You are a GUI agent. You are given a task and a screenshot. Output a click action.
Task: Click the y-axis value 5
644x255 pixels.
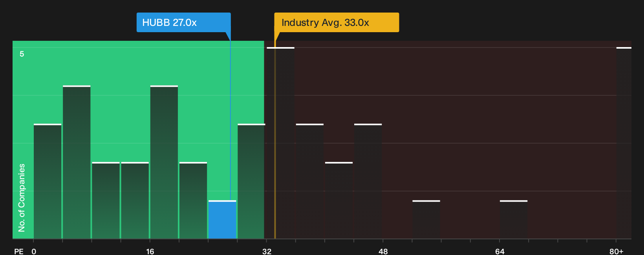22,54
